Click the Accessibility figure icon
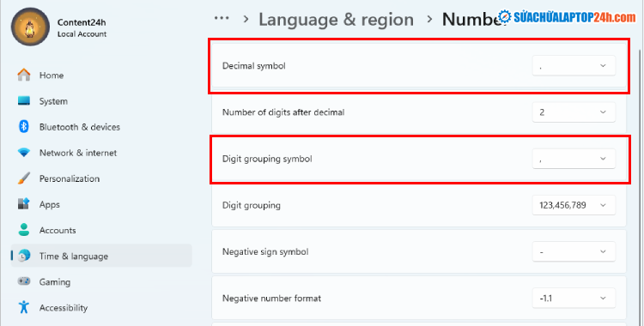Screen dimensions: 644x326 (x=24, y=307)
